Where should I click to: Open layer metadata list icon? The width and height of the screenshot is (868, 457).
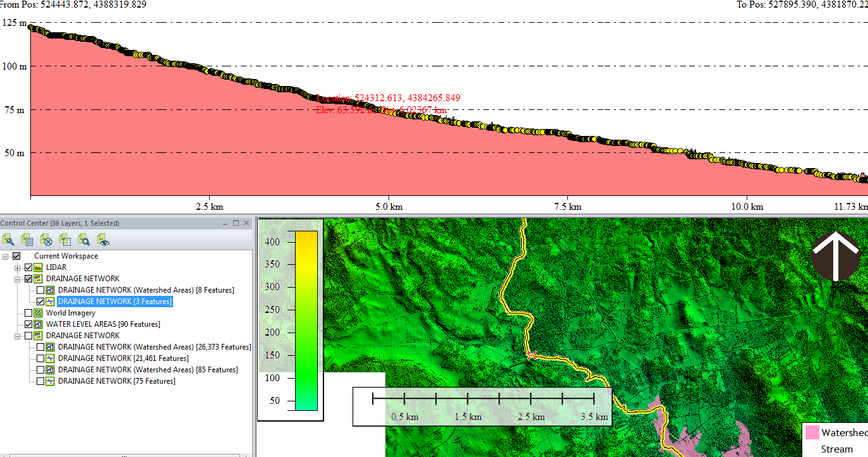tap(27, 240)
